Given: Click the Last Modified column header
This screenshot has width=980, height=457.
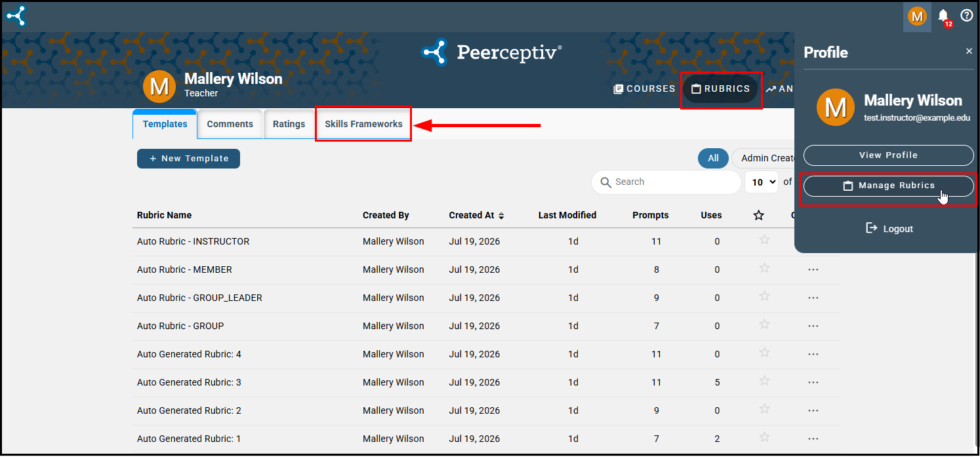Looking at the screenshot, I should (567, 215).
